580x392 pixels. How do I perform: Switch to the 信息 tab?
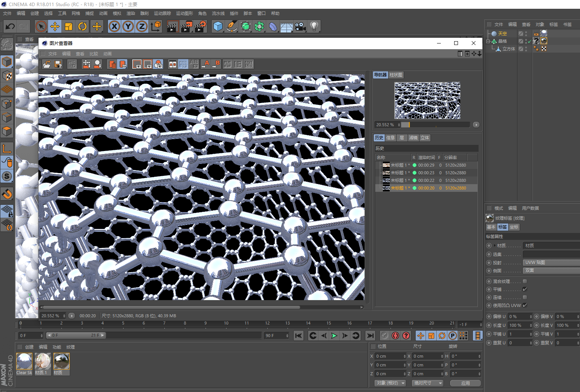(x=390, y=138)
